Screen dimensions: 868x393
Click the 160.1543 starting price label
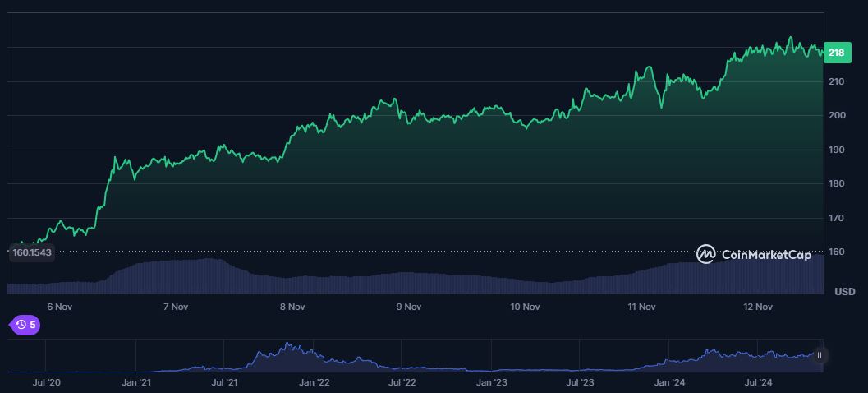[x=31, y=252]
